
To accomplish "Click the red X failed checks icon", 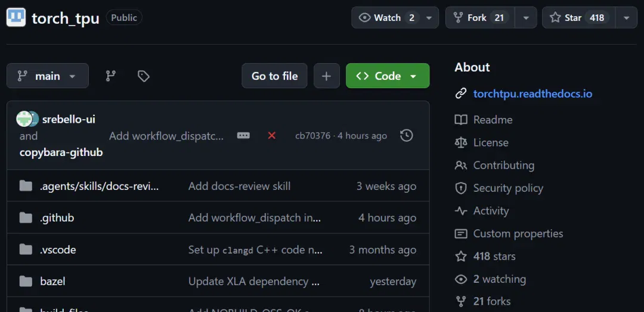I will [271, 136].
